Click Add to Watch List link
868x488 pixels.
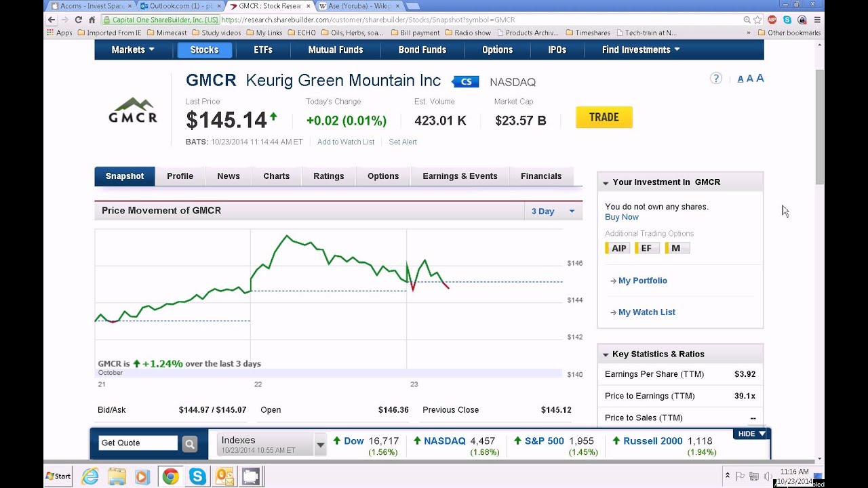pos(346,142)
